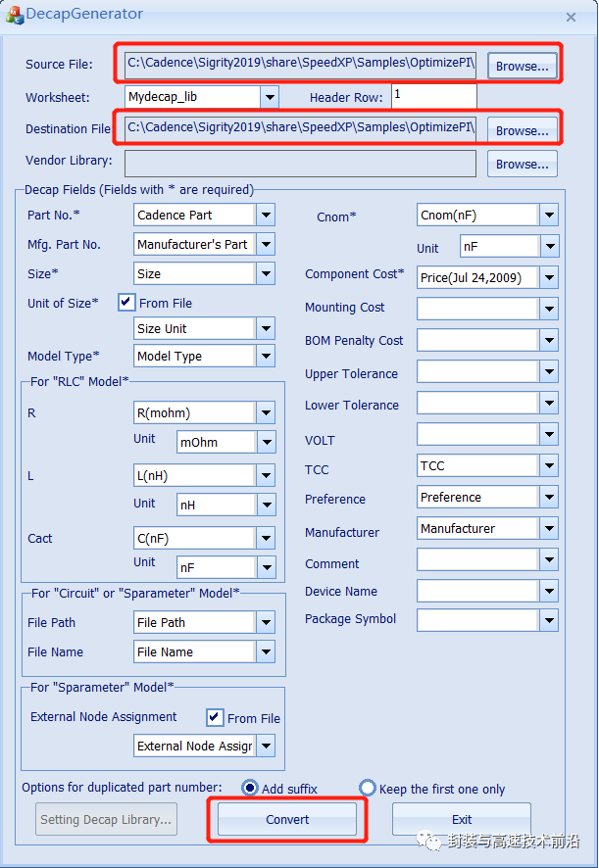Viewport: 599px width, 868px height.
Task: Open the Mfg. Part No. dropdown
Action: click(x=266, y=244)
